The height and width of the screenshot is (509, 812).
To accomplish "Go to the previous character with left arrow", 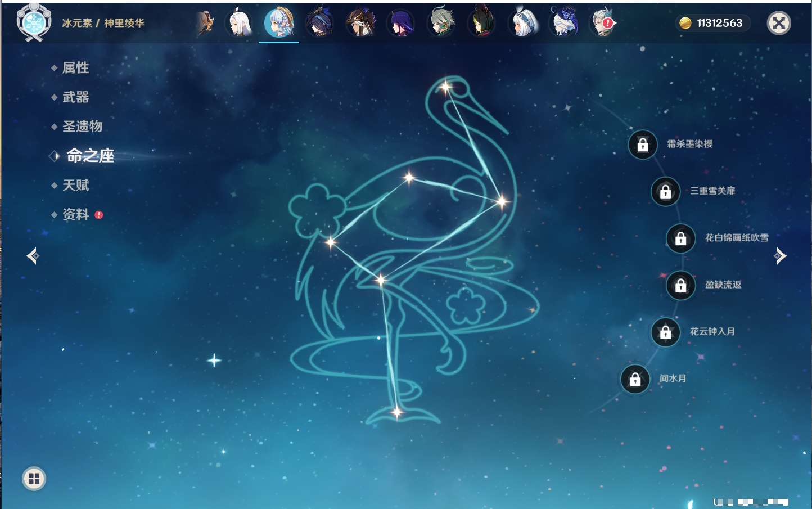I will coord(33,256).
